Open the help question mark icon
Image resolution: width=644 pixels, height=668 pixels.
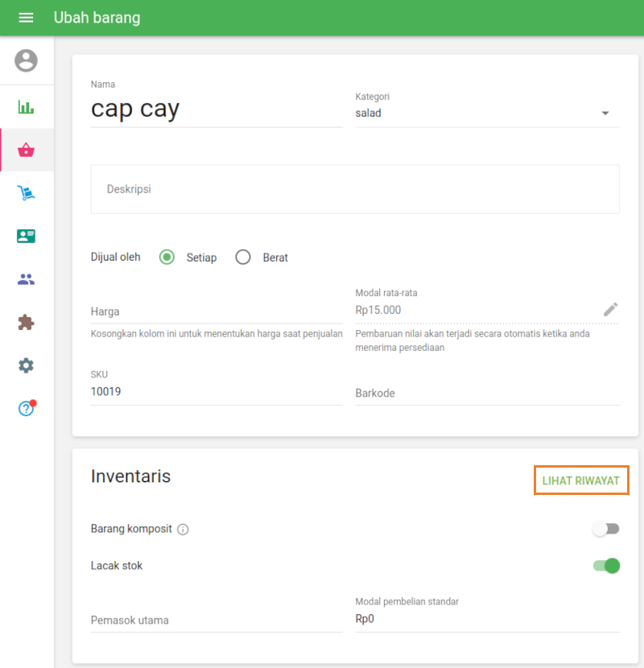27,409
